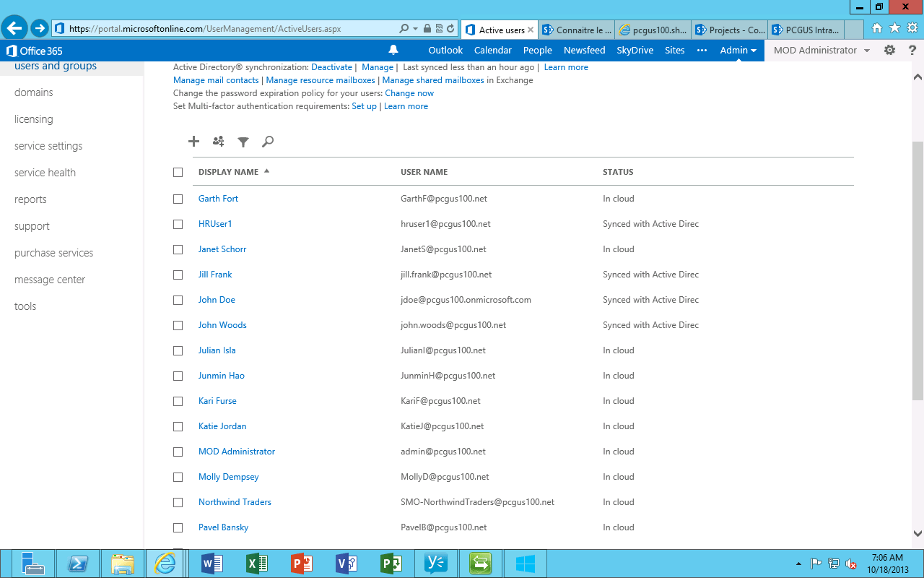Toggle the Display Name sort order

point(266,171)
